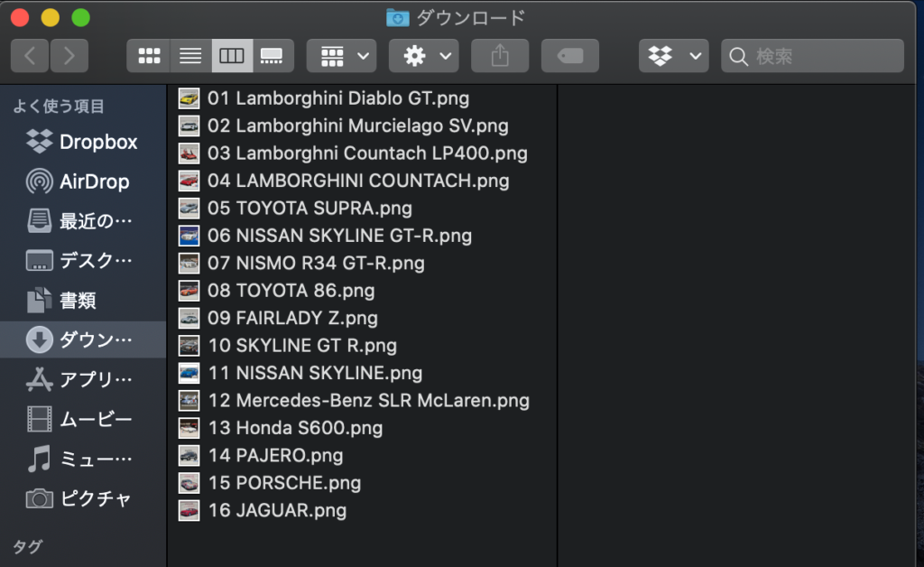Viewport: 924px width, 567px height.
Task: Click in the 検索 search field
Action: click(x=823, y=56)
